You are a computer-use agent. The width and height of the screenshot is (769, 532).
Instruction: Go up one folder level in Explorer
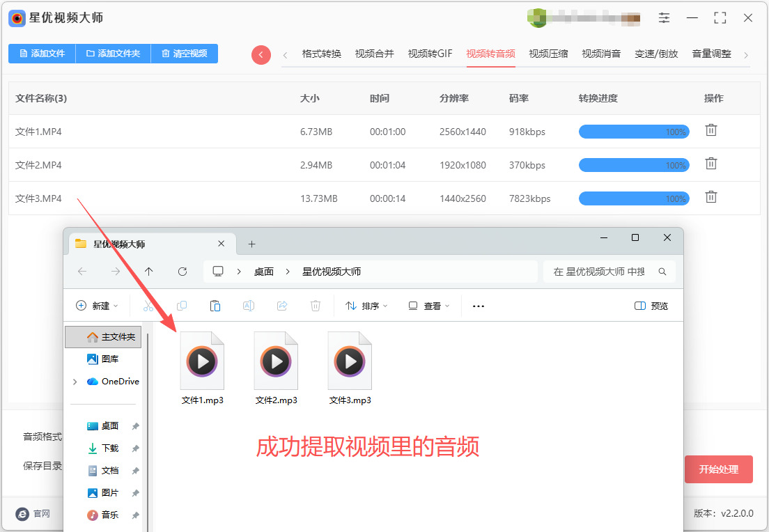pos(149,272)
